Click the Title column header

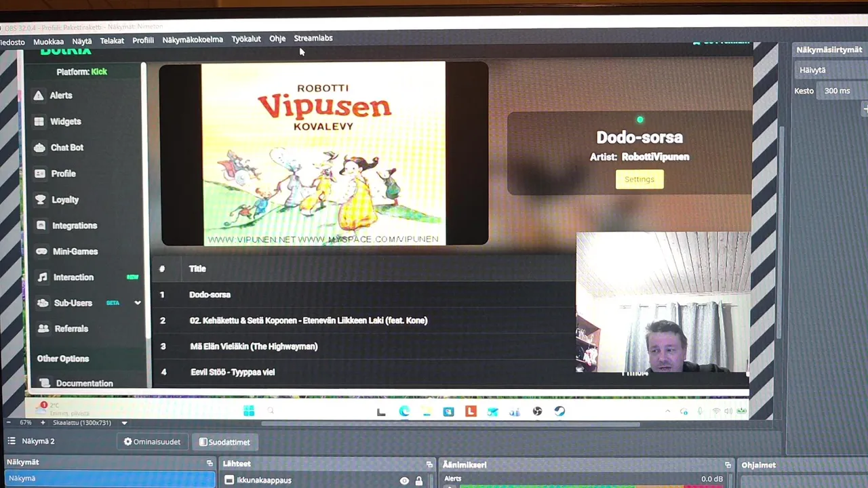(x=197, y=269)
